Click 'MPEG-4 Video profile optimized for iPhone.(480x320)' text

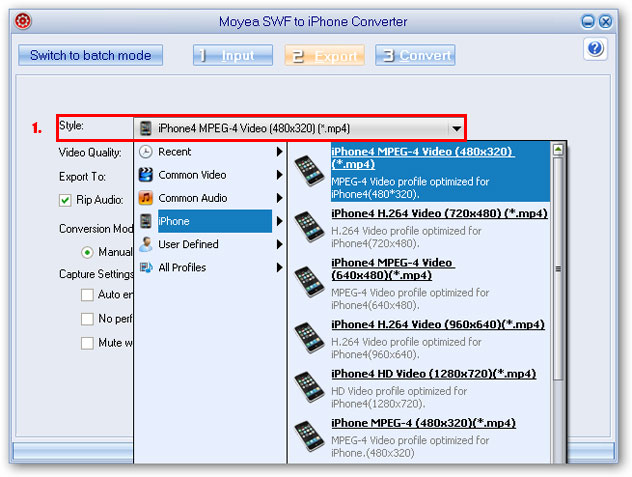(x=410, y=446)
